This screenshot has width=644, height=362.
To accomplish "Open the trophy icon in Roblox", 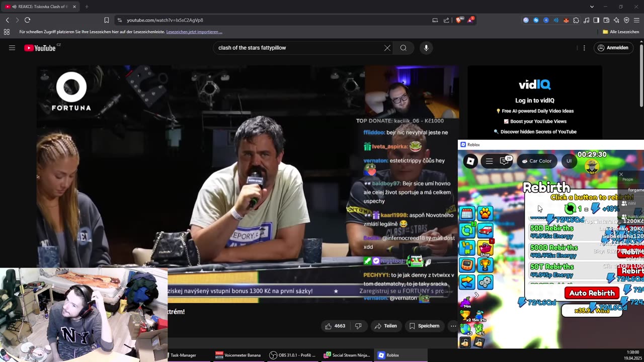I will tap(485, 265).
